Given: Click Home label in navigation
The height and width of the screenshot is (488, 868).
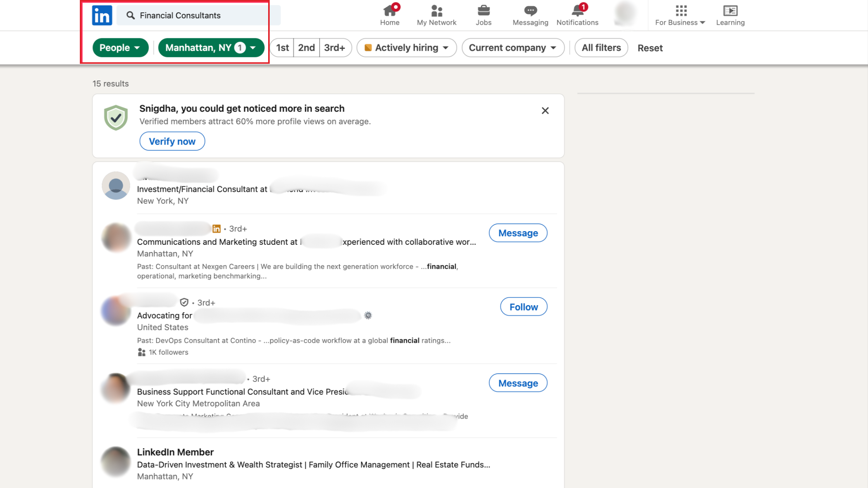Looking at the screenshot, I should 389,22.
